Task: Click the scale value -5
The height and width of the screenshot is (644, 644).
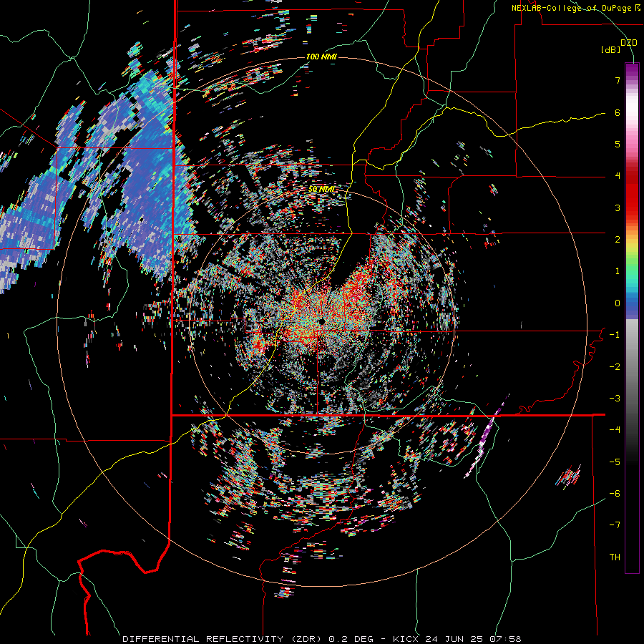Action: coord(615,462)
